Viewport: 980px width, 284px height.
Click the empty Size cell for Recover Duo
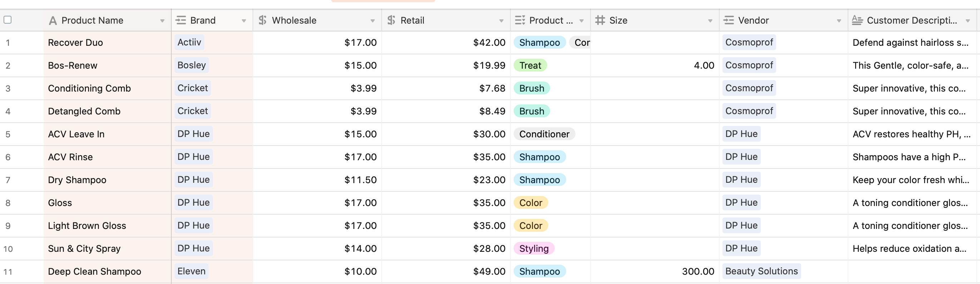(655, 43)
